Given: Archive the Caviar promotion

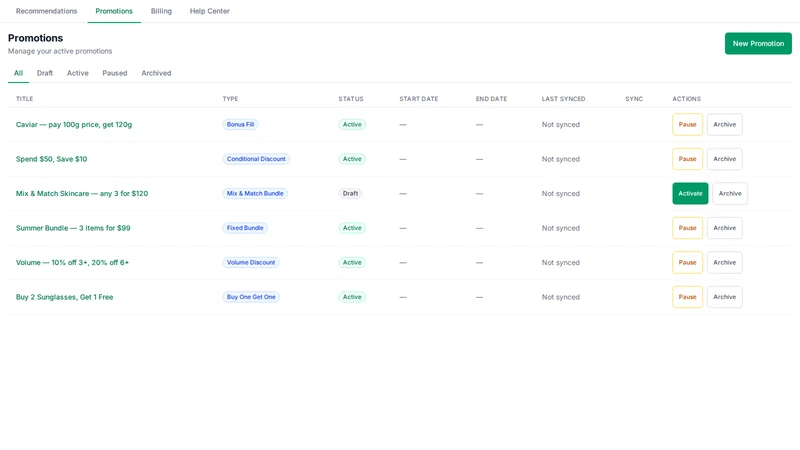Looking at the screenshot, I should coord(724,124).
